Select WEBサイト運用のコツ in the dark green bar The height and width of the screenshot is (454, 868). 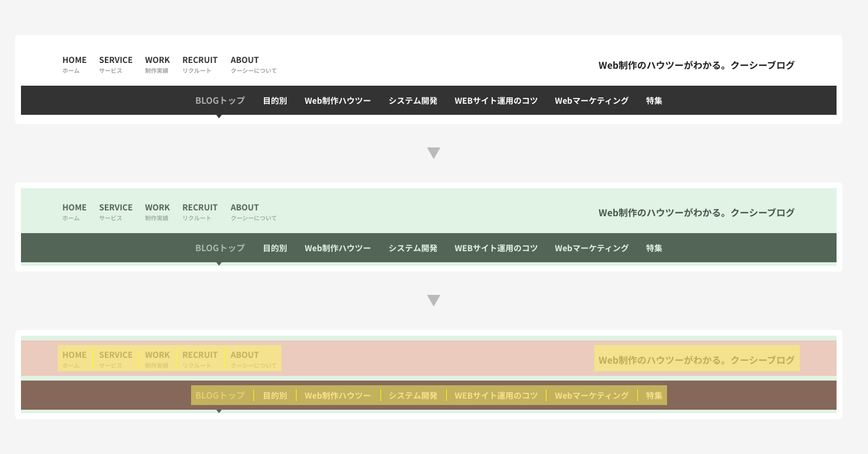tap(496, 248)
